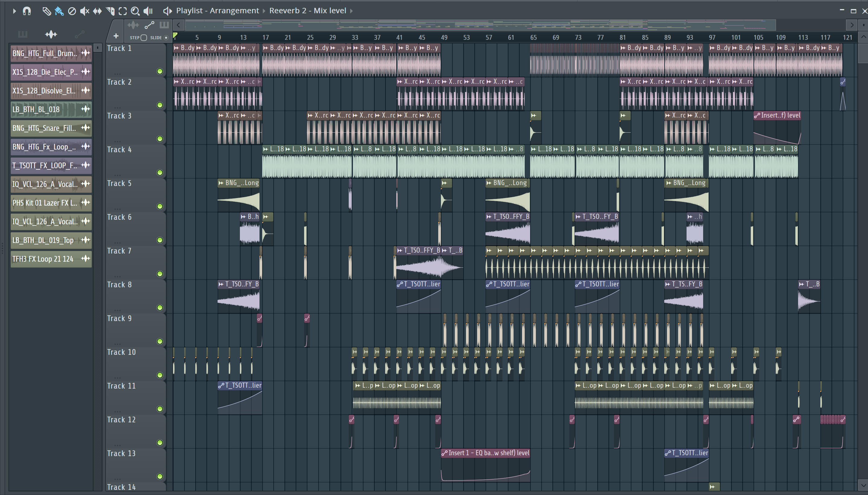Viewport: 868px width, 495px height.
Task: Select the Slip tool
Action: coord(97,11)
